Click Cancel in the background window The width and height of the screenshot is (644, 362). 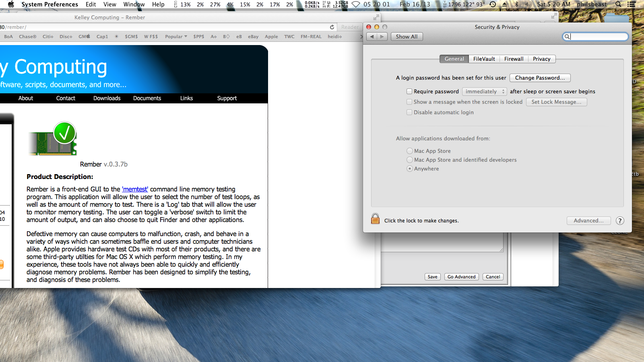point(493,277)
